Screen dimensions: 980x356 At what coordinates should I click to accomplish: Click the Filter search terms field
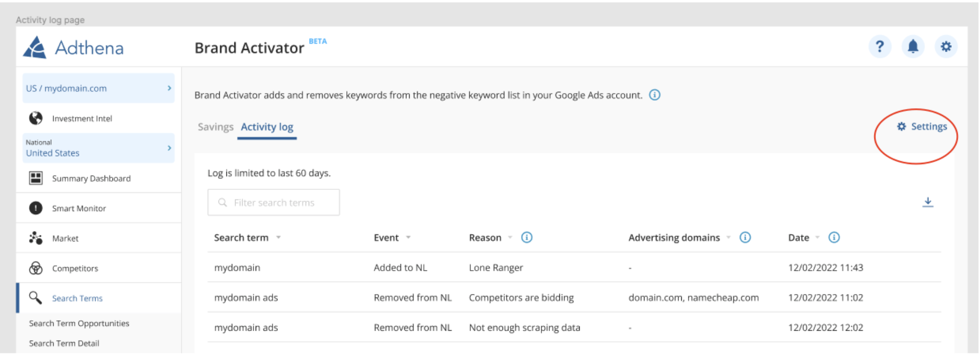click(x=273, y=202)
